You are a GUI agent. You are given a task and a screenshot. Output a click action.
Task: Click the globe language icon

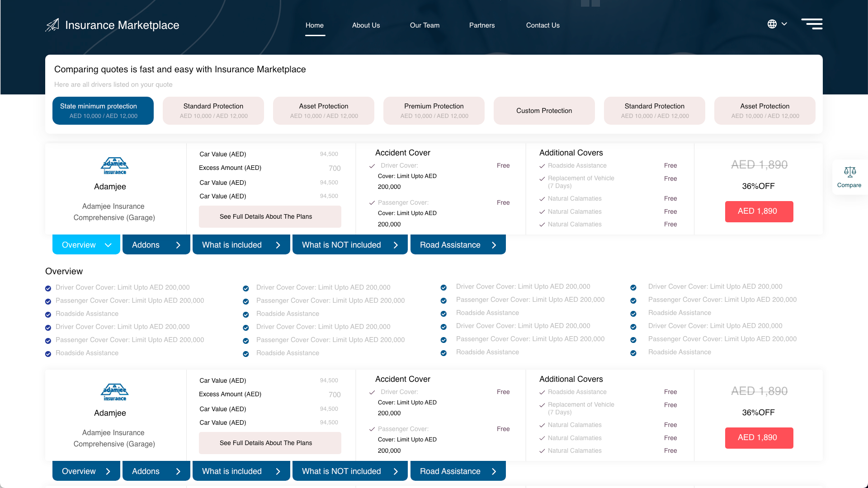point(772,24)
